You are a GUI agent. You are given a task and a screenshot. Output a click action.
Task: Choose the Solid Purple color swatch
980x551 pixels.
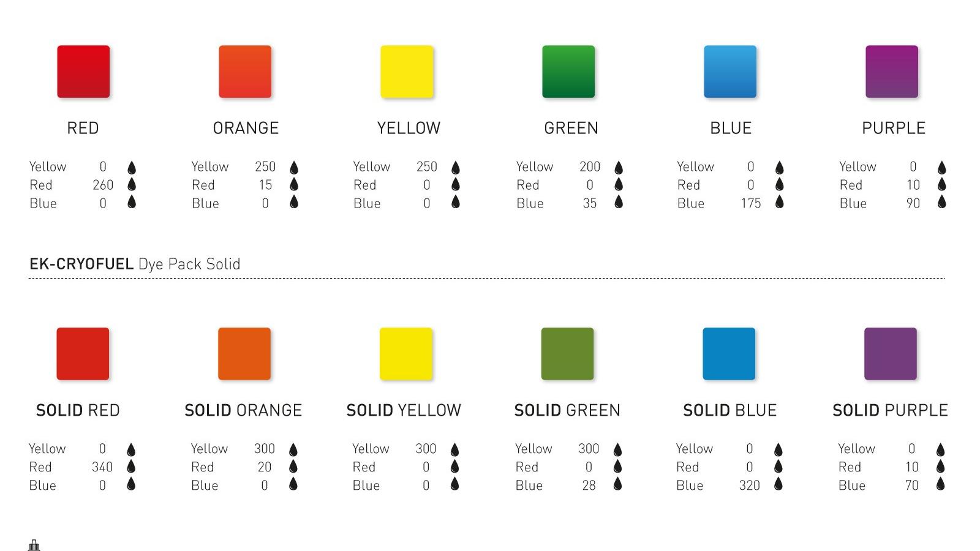[891, 354]
